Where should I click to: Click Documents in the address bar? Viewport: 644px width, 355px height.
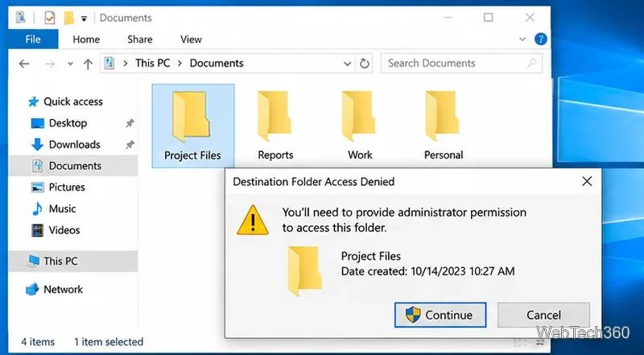[x=217, y=64]
